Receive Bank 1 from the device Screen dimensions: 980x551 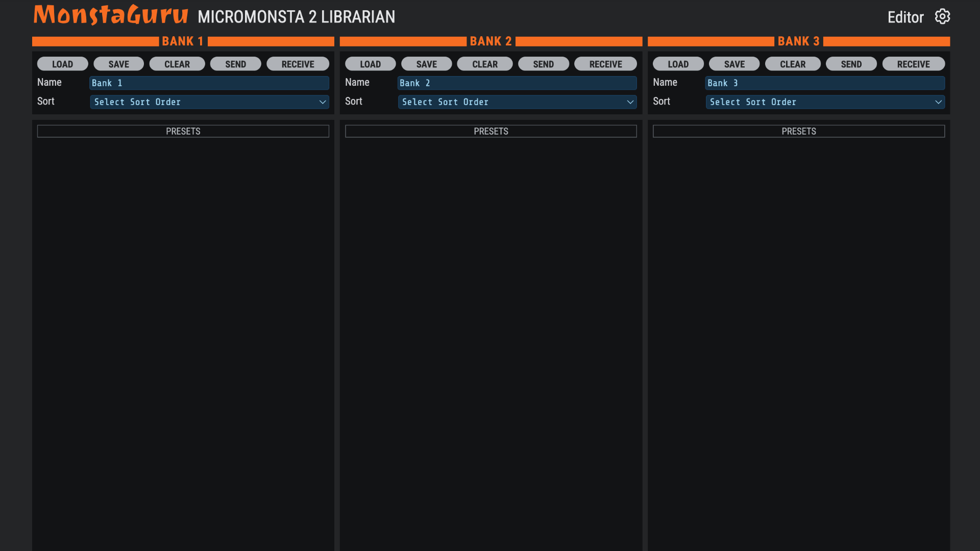pos(298,64)
